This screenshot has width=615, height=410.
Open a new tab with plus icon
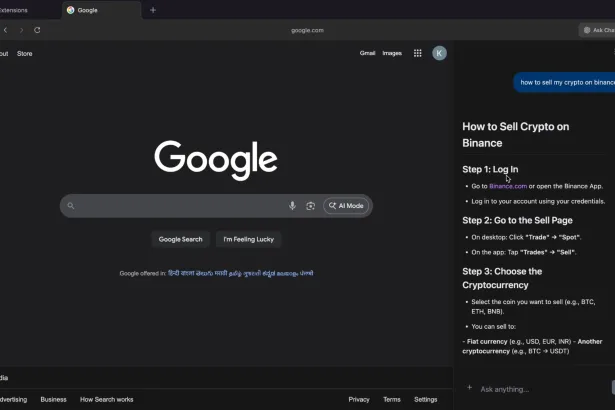[x=153, y=10]
